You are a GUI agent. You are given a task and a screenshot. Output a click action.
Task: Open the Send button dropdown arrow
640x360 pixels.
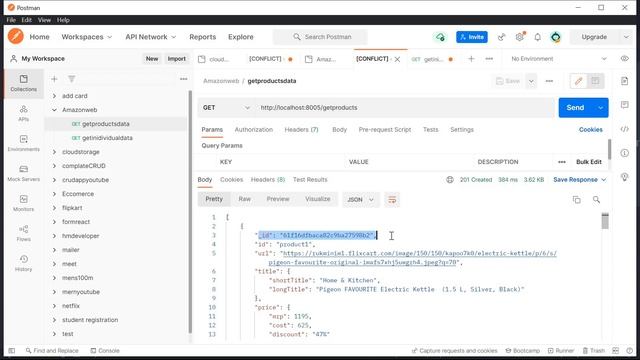[x=600, y=108]
